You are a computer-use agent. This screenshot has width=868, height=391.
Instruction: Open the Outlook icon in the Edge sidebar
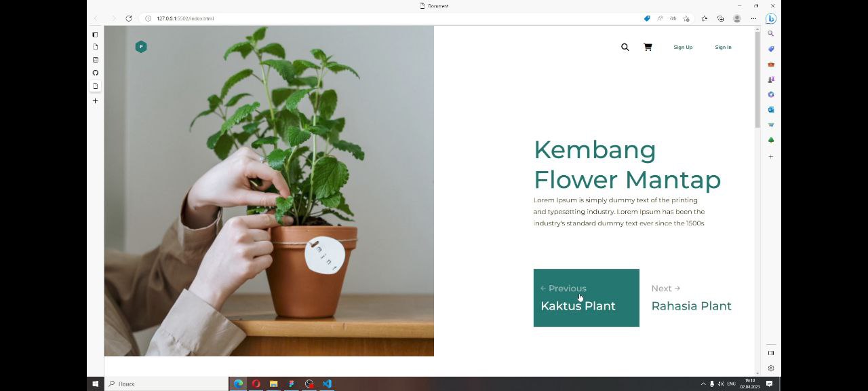point(771,109)
